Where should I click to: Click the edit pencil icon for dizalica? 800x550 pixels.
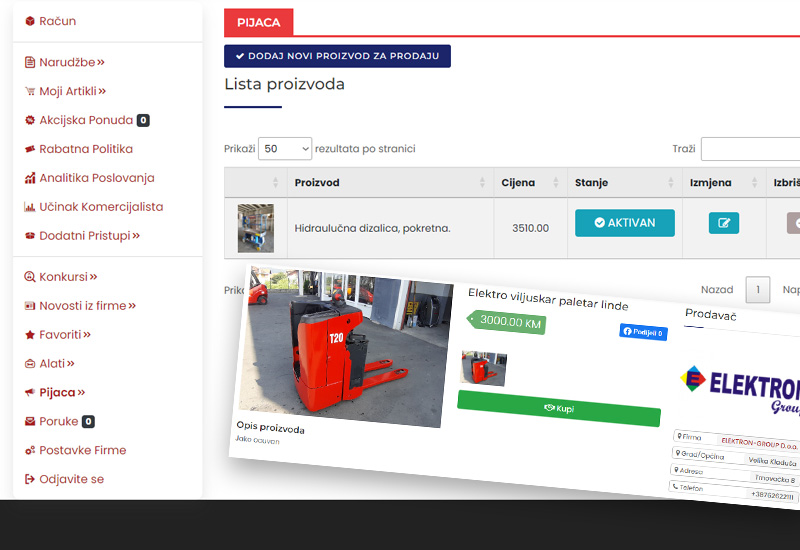tap(724, 223)
